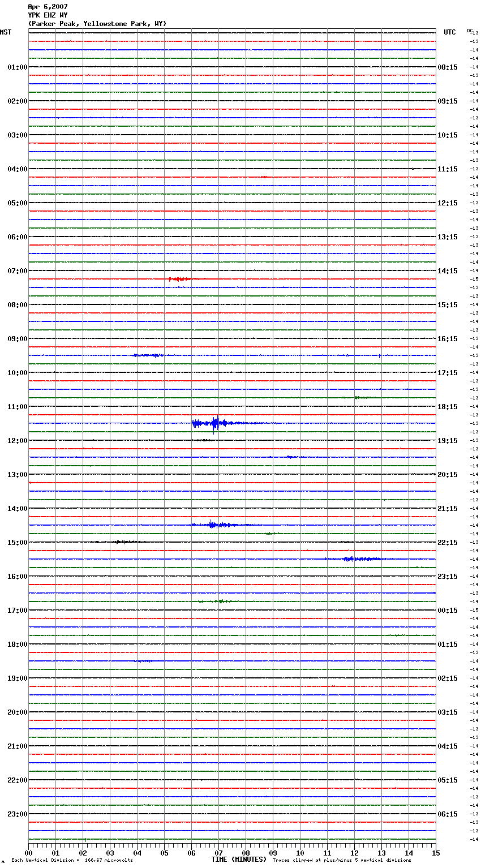The width and height of the screenshot is (481, 868).
Task: Click the "TIME (MINUTES)" axis title
Action: (239, 860)
